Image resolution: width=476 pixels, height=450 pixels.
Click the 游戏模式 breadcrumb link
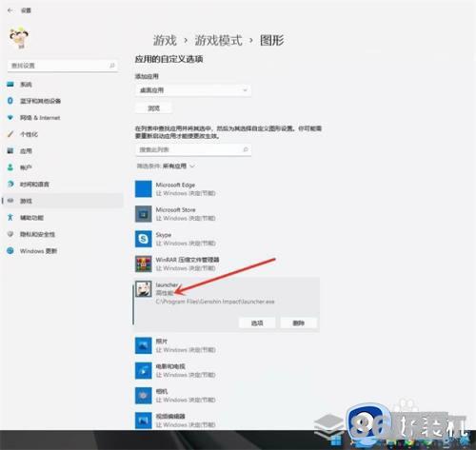218,41
